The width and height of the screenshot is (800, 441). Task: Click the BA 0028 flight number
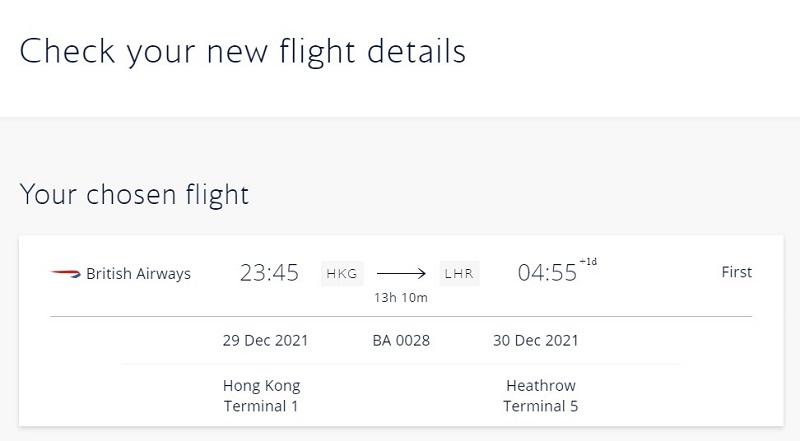[401, 340]
